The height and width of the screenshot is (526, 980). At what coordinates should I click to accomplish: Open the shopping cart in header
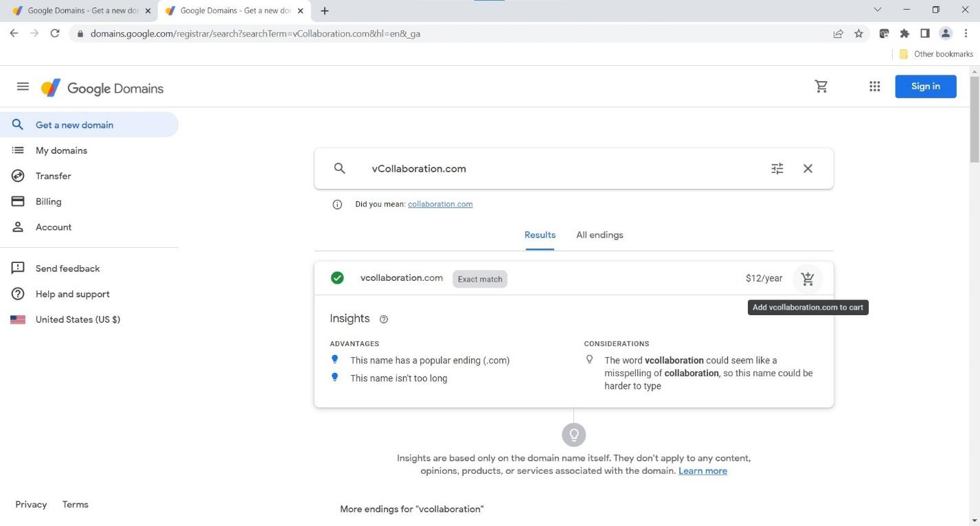tap(821, 87)
